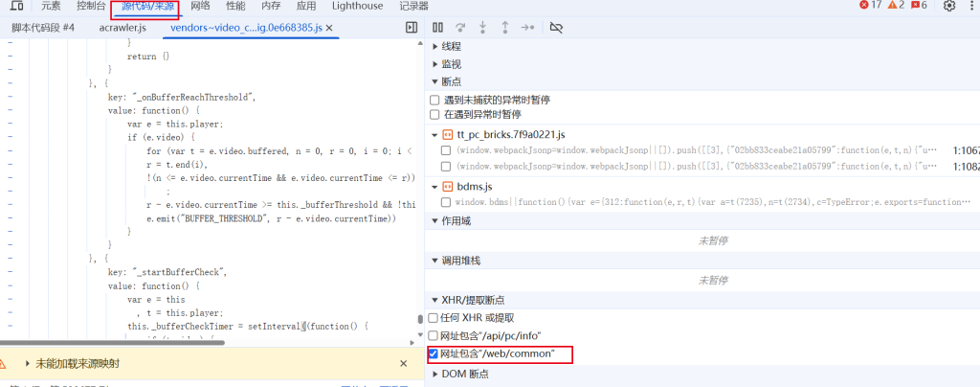The height and width of the screenshot is (387, 980).
Task: Expand the 监视 watch section
Action: (x=435, y=64)
